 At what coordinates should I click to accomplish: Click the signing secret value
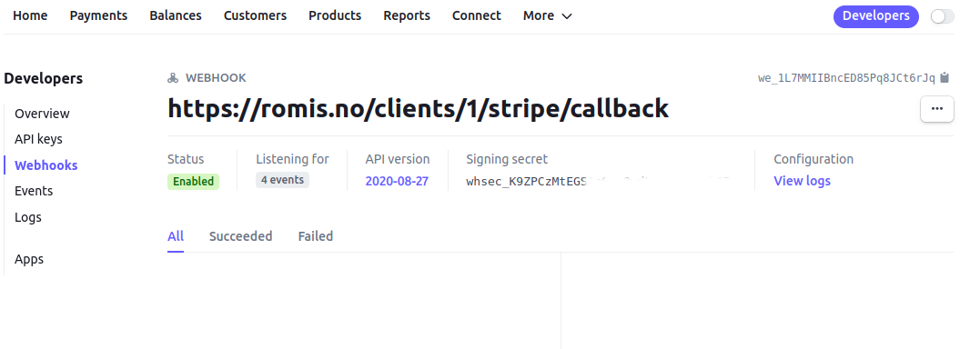click(599, 182)
